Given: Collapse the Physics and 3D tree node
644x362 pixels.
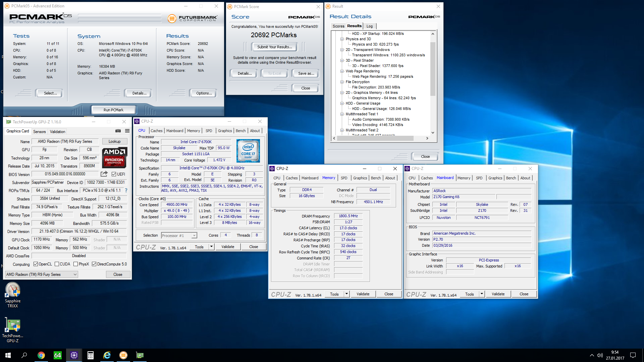Looking at the screenshot, I should [342, 39].
